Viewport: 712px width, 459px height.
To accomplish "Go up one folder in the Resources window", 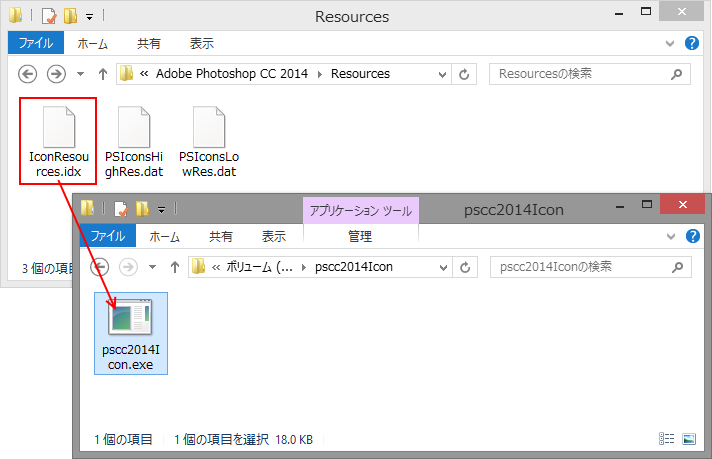I will [x=102, y=74].
